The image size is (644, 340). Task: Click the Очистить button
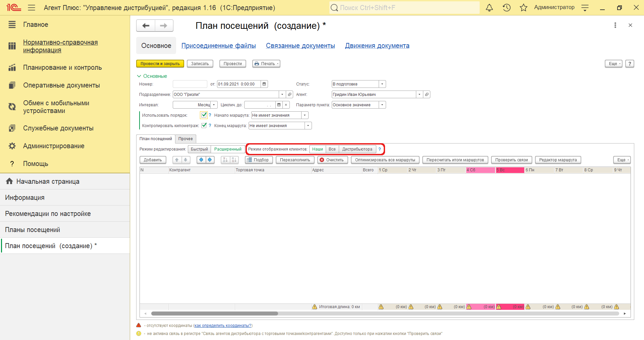pyautogui.click(x=333, y=160)
